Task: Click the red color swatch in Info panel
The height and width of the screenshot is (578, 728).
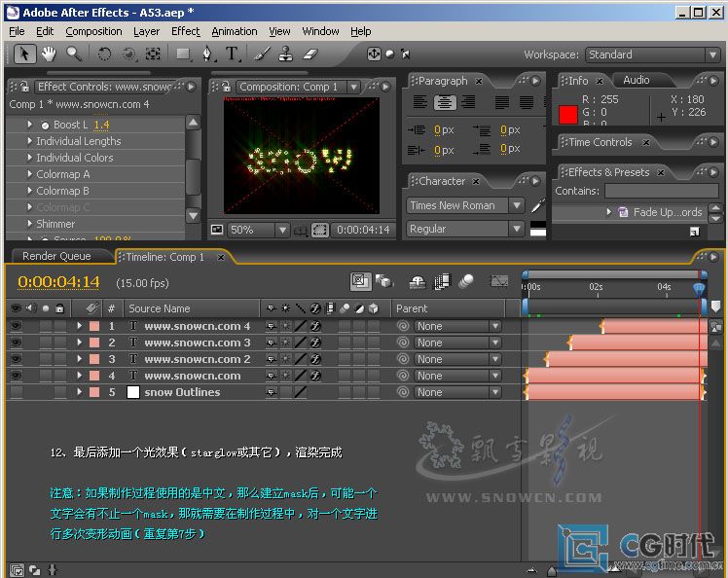Action: tap(567, 115)
